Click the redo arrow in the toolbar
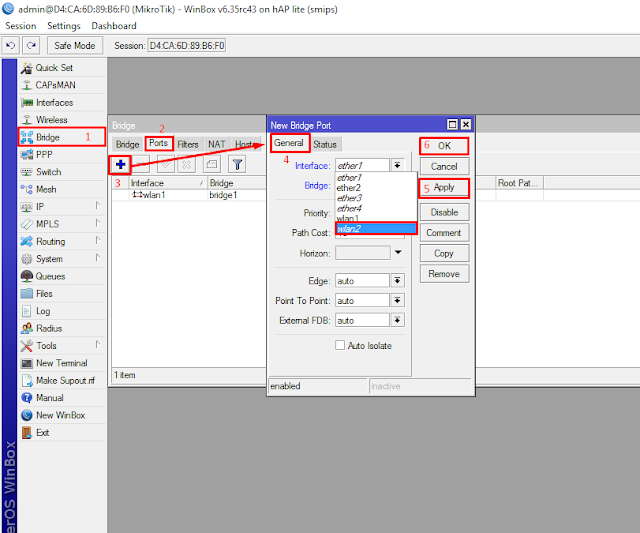The height and width of the screenshot is (533, 640). click(31, 45)
